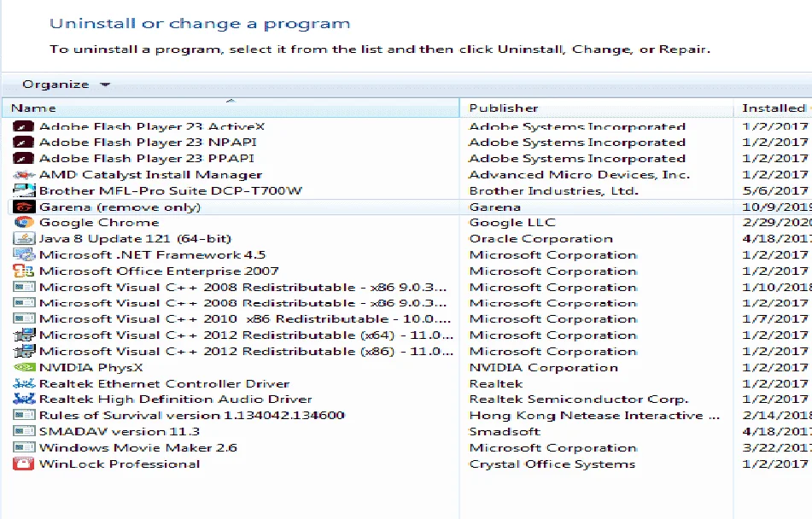Viewport: 812px width, 519px height.
Task: Select Adobe Flash Player 23 PPAPI entry
Action: (x=147, y=158)
